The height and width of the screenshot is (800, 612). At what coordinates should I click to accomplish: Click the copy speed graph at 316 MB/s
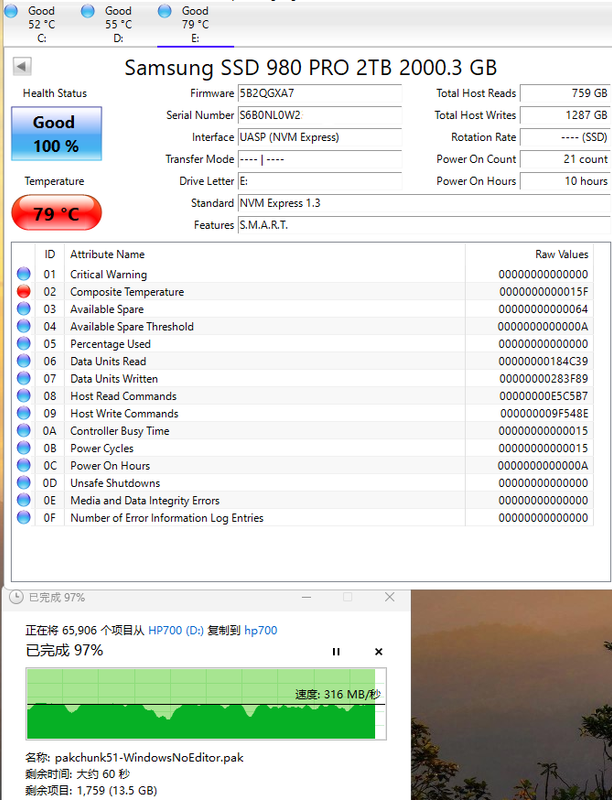tap(206, 704)
